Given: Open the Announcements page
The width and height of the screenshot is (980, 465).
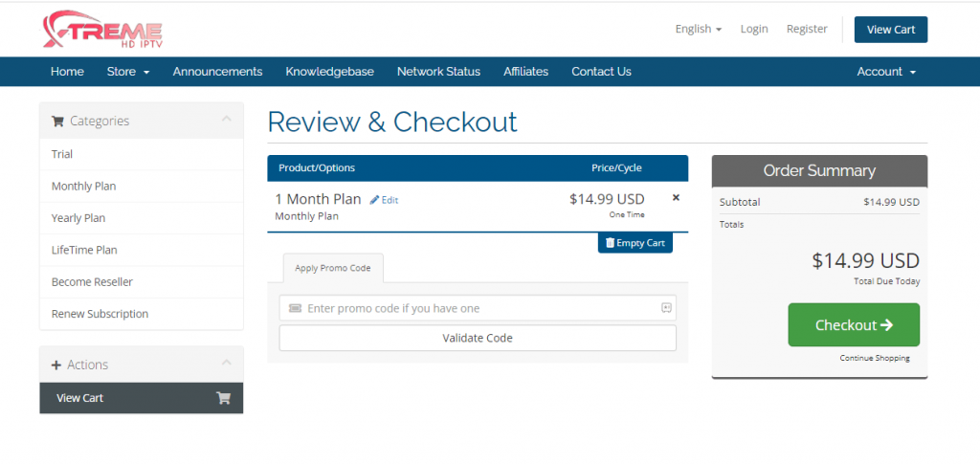Looking at the screenshot, I should (217, 72).
